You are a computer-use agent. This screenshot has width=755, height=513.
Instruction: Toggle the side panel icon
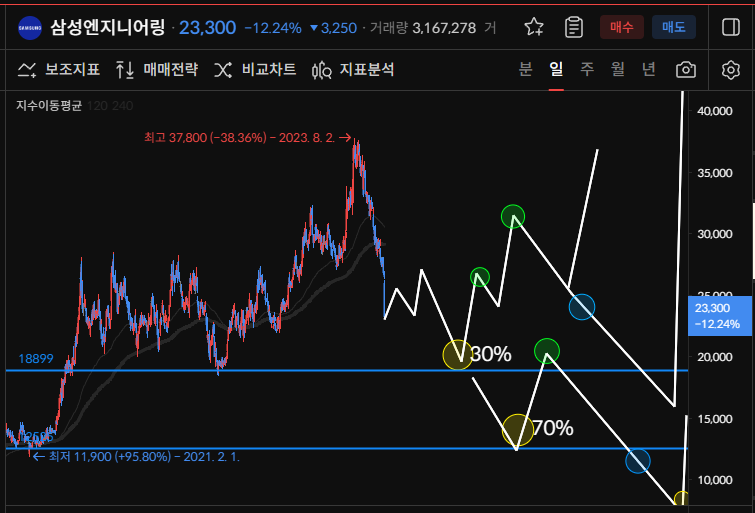[x=730, y=27]
